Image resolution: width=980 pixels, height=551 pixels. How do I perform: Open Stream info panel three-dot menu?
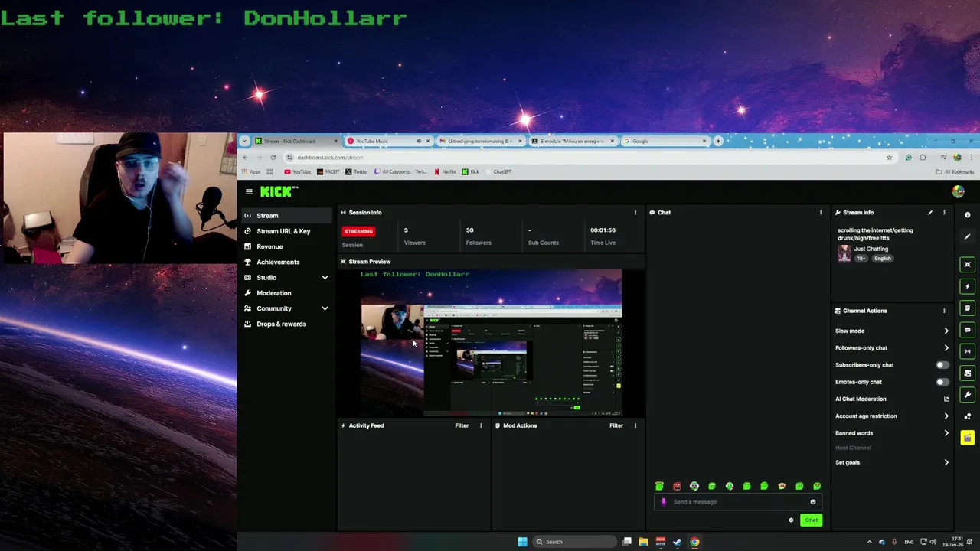(944, 213)
